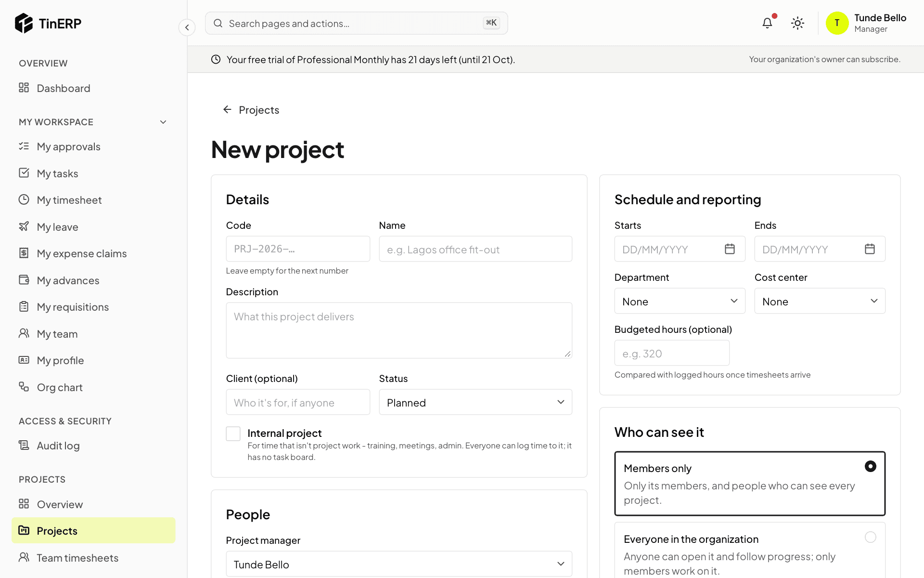Collapse the sidebar with the chevron button
The width and height of the screenshot is (924, 578).
tap(187, 27)
